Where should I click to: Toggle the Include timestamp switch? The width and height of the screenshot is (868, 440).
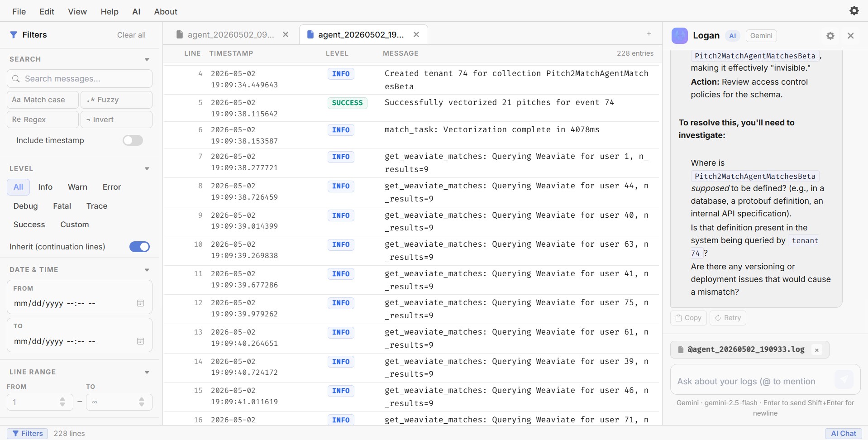[x=133, y=140]
